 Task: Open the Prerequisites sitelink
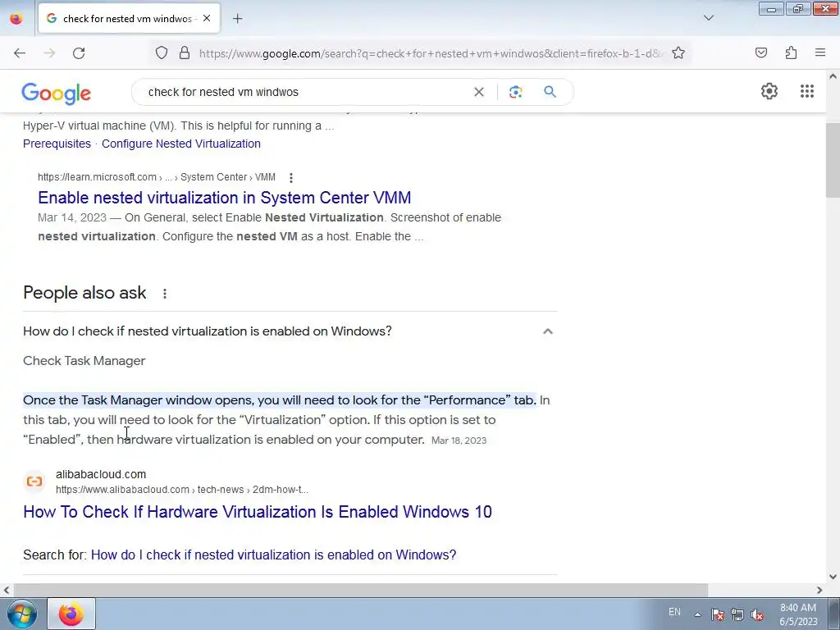57,144
